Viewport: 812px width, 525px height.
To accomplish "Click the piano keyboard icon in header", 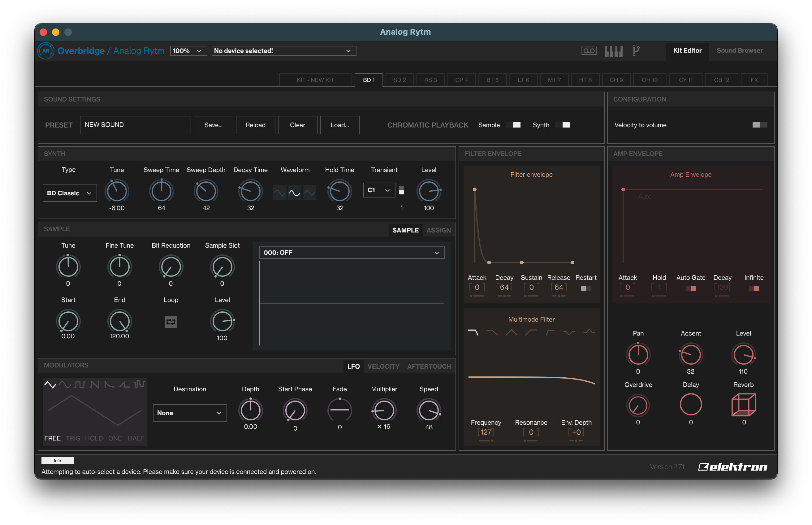I will click(x=613, y=51).
